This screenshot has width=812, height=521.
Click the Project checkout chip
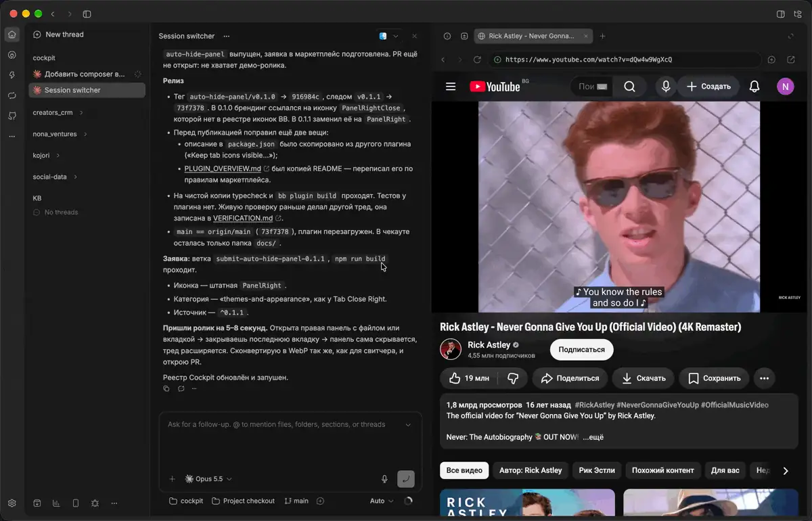click(243, 501)
